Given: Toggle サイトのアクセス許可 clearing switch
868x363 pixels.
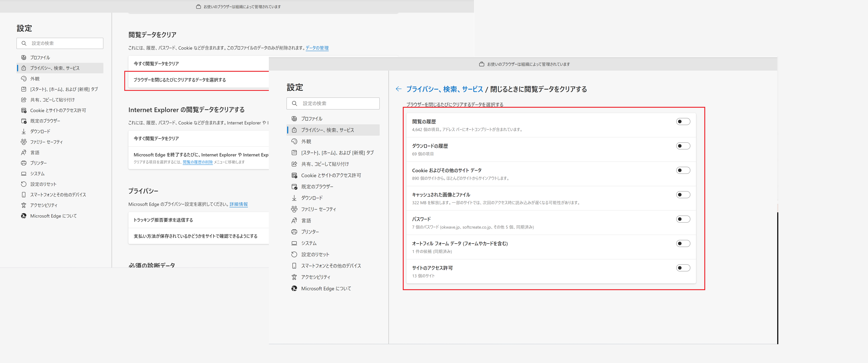Looking at the screenshot, I should coord(683,268).
